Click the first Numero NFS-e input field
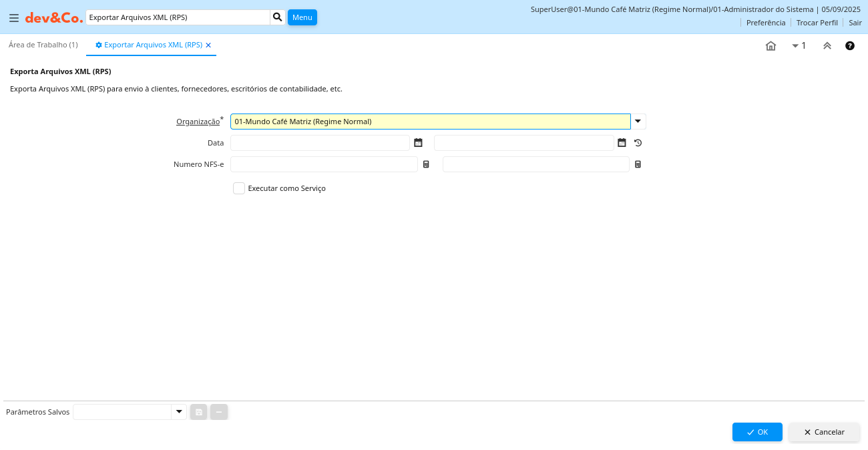The height and width of the screenshot is (450, 868). pos(324,164)
